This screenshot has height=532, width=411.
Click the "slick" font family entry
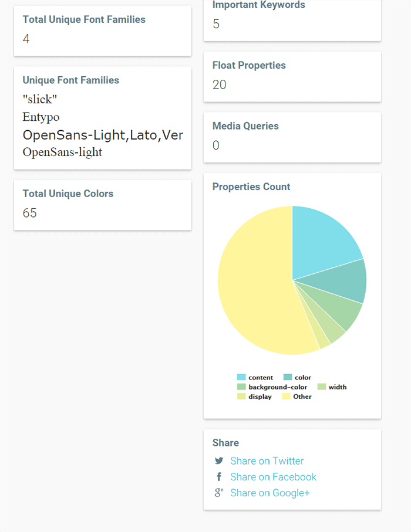tap(40, 99)
